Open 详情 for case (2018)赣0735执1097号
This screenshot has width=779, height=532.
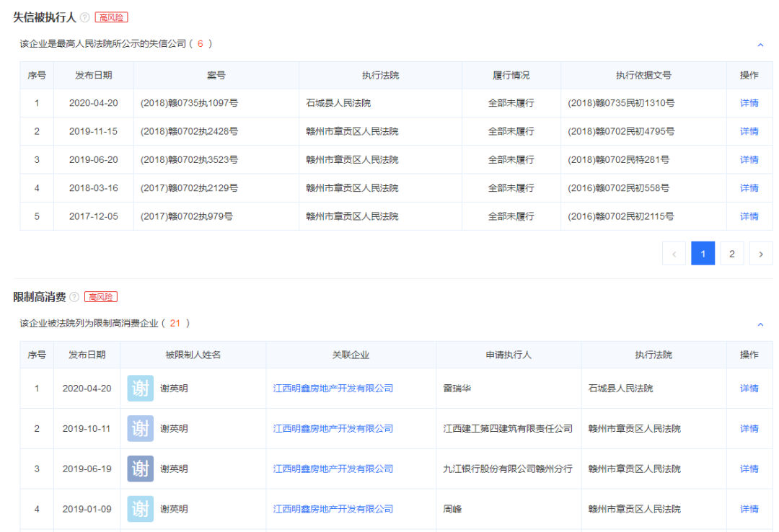pos(749,103)
